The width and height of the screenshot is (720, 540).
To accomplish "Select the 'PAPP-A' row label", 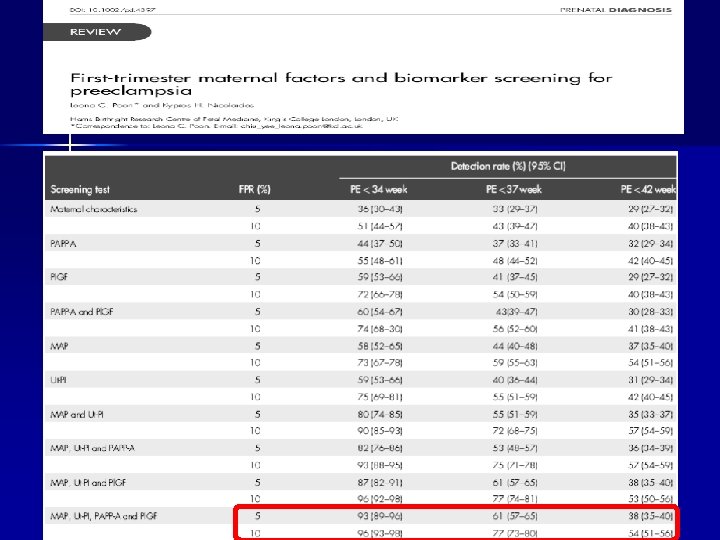I will pyautogui.click(x=63, y=244).
